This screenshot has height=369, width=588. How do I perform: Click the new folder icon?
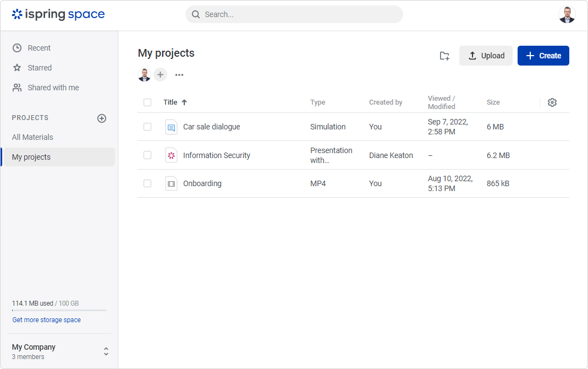click(444, 56)
